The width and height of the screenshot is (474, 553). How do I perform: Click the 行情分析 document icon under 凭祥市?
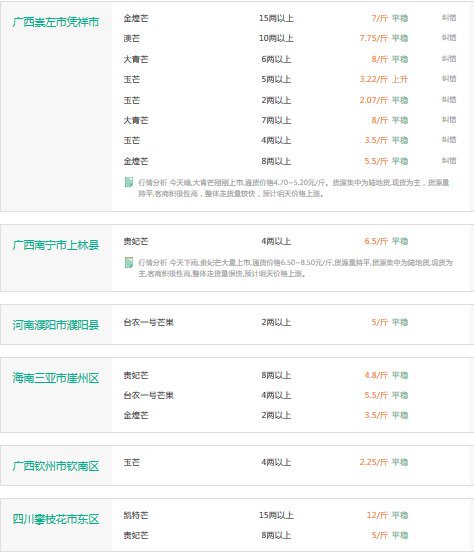(x=129, y=182)
